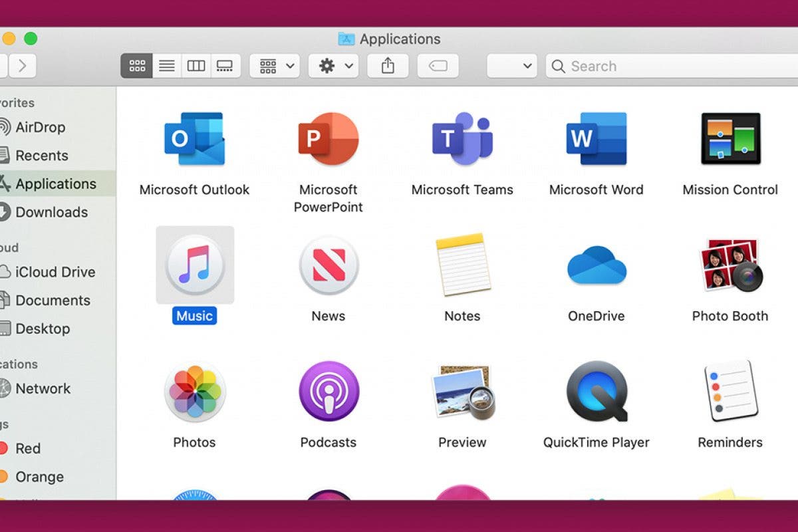The image size is (798, 532).
Task: Click the Search field
Action: pos(672,66)
